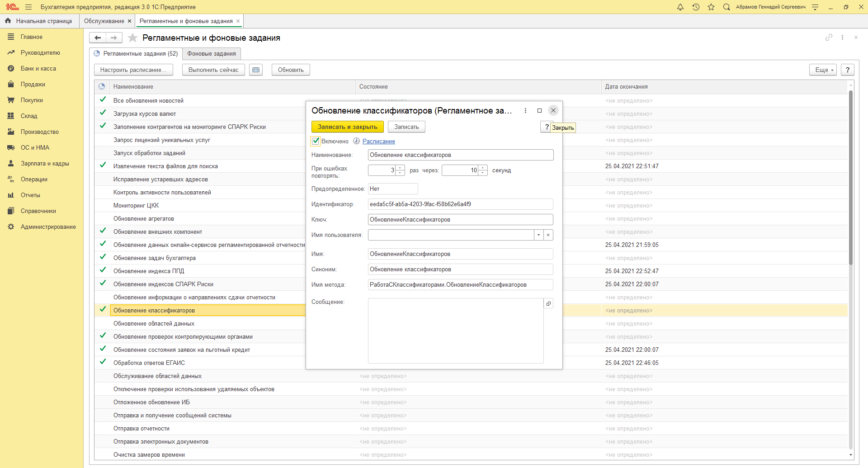868x468 pixels.
Task: Open service settings icon beside user name
Action: 815,7
